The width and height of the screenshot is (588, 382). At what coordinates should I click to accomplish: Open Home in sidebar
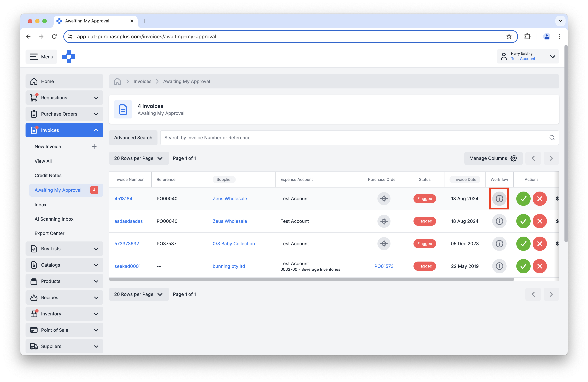click(x=64, y=81)
